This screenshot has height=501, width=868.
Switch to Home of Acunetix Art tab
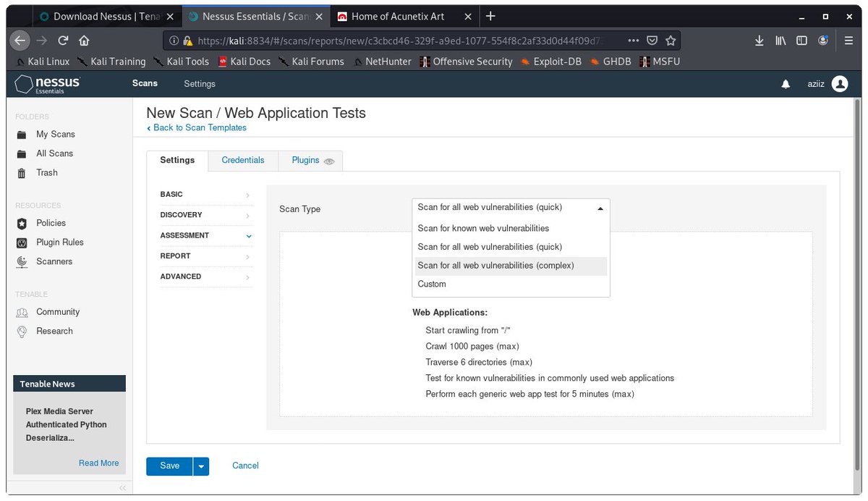396,16
